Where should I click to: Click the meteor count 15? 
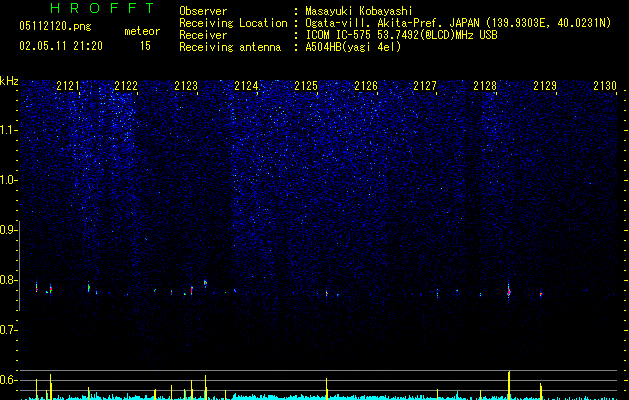pyautogui.click(x=145, y=46)
